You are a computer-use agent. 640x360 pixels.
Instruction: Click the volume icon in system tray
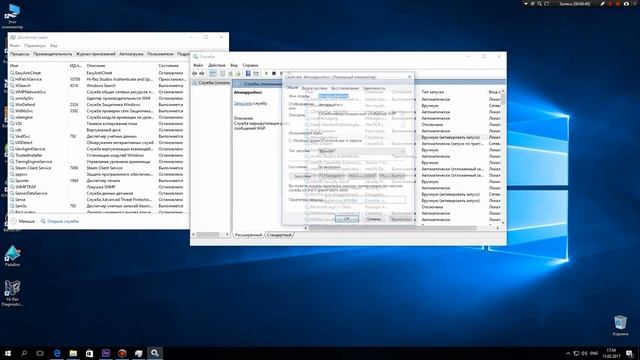584,353
